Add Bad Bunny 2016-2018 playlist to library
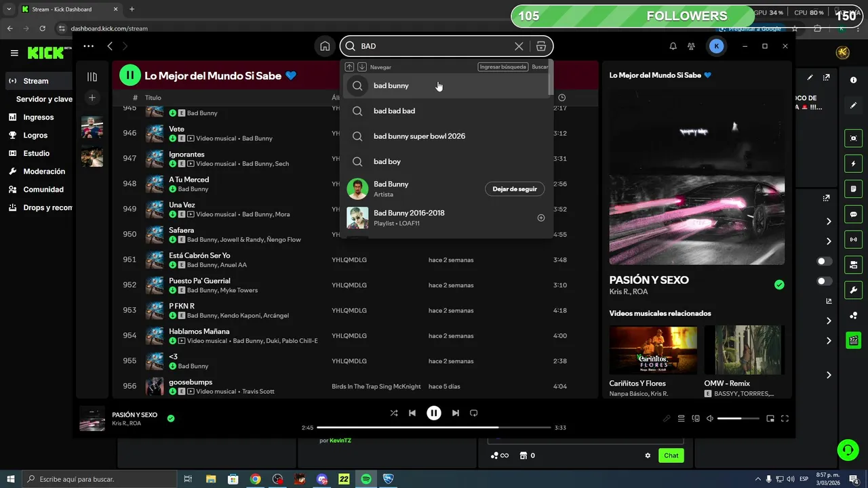The height and width of the screenshot is (488, 868). [x=541, y=218]
